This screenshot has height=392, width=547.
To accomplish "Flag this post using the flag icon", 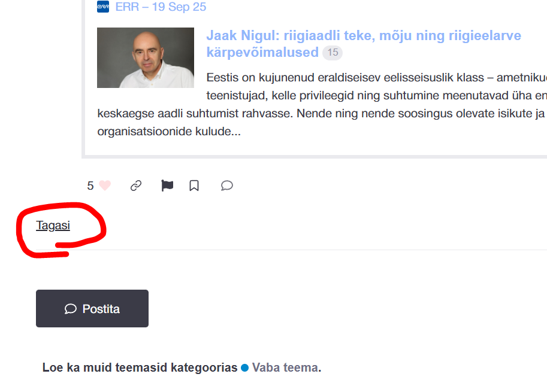I will [x=167, y=186].
